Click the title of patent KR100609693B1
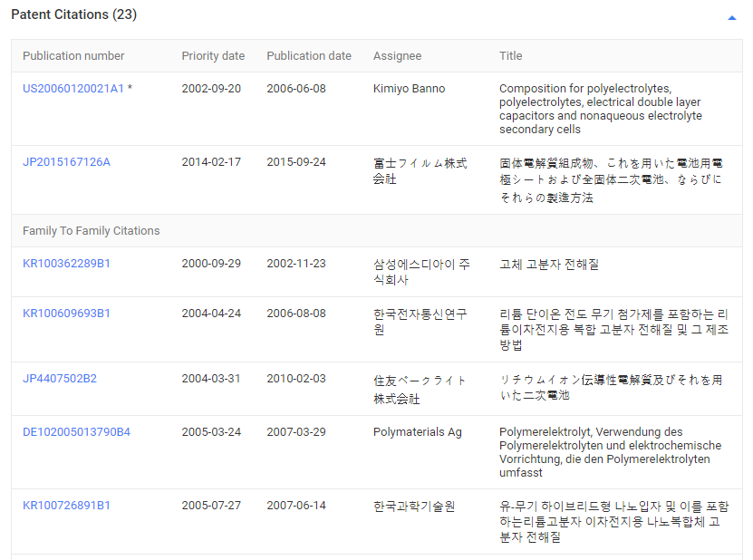 (x=613, y=330)
